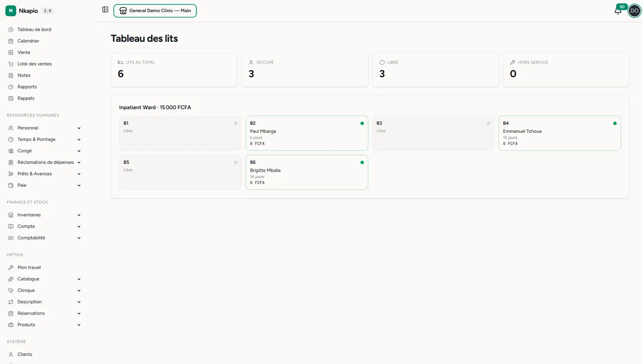Click the Calendrier calendar icon in the sidebar

pyautogui.click(x=11, y=41)
